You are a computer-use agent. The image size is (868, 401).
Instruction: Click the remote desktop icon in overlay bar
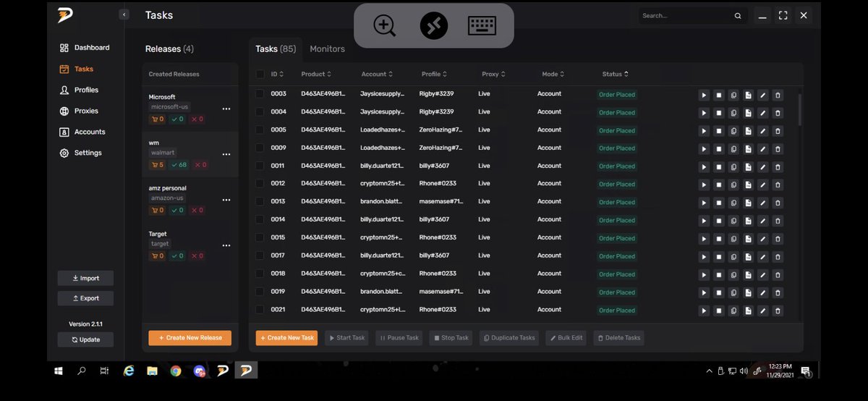click(x=434, y=26)
